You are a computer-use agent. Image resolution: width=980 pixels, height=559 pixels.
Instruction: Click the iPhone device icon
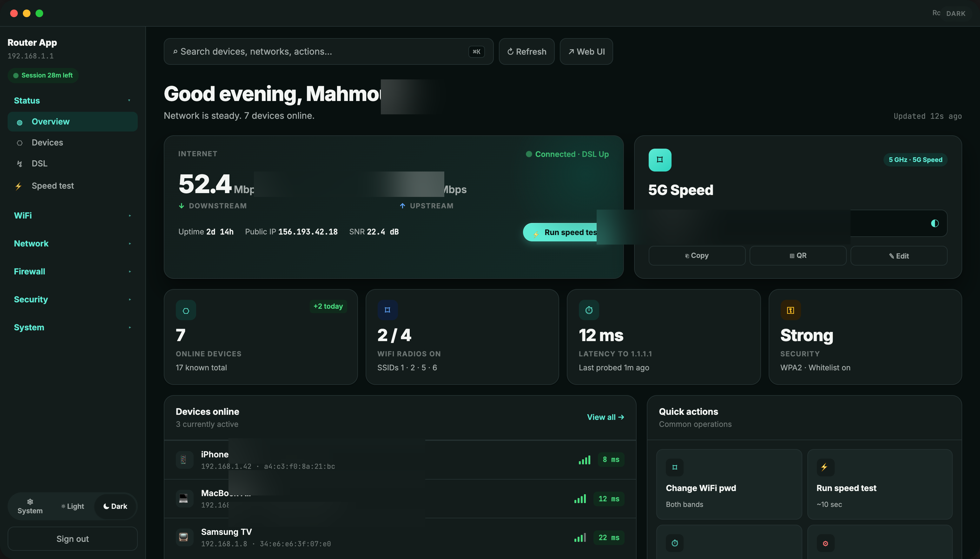tap(184, 460)
